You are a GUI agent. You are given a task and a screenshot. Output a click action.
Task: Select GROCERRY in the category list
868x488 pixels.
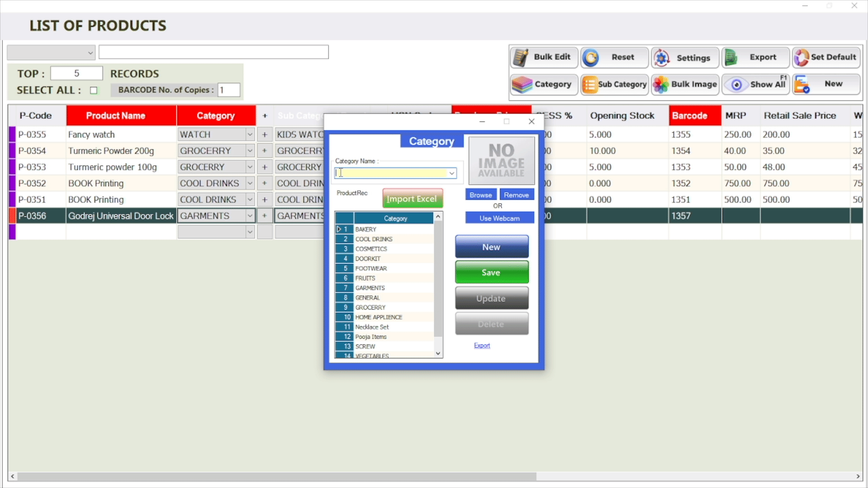click(x=370, y=307)
